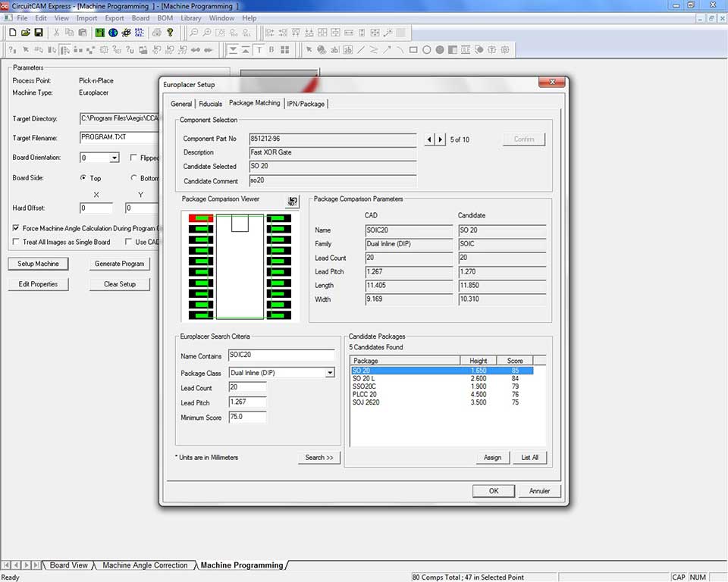The image size is (728, 582).
Task: Toggle Force Machine Angle Calculation checkbox
Action: coord(17,228)
